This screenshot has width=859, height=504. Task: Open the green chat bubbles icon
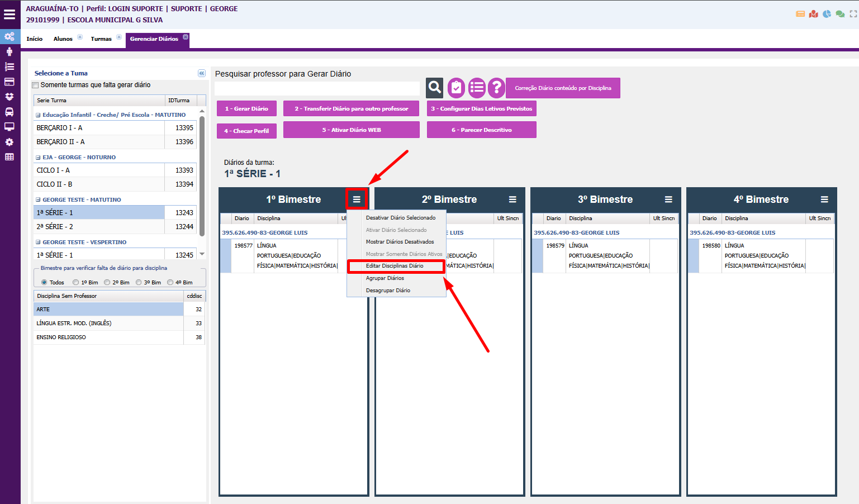point(840,14)
